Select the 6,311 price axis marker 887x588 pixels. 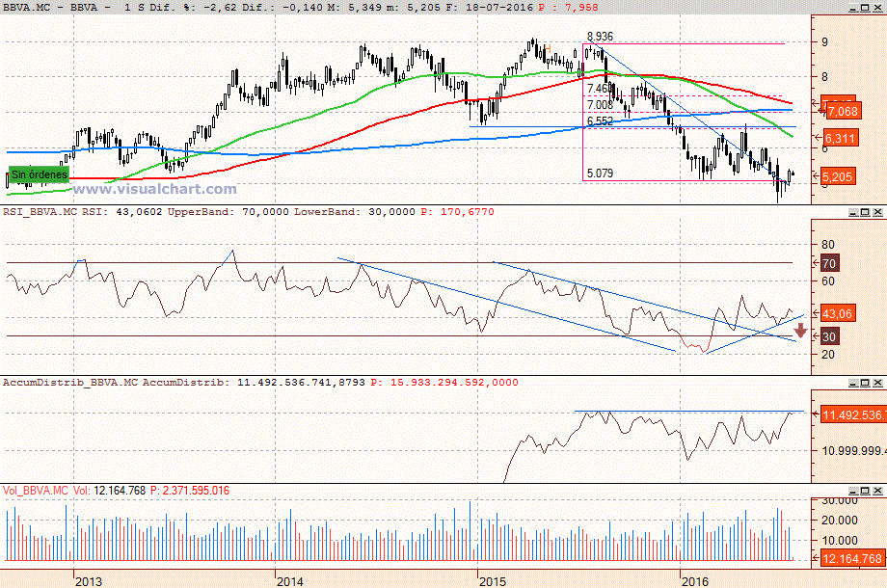click(840, 138)
